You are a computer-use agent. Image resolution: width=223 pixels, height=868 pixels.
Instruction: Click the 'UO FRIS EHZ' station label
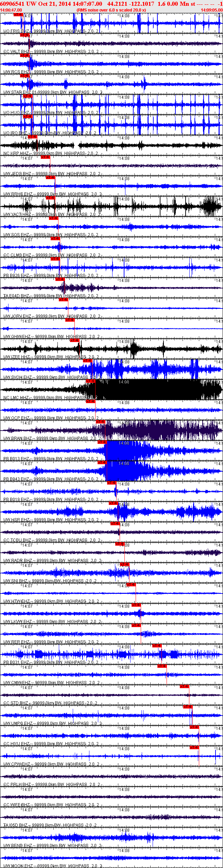16,31
